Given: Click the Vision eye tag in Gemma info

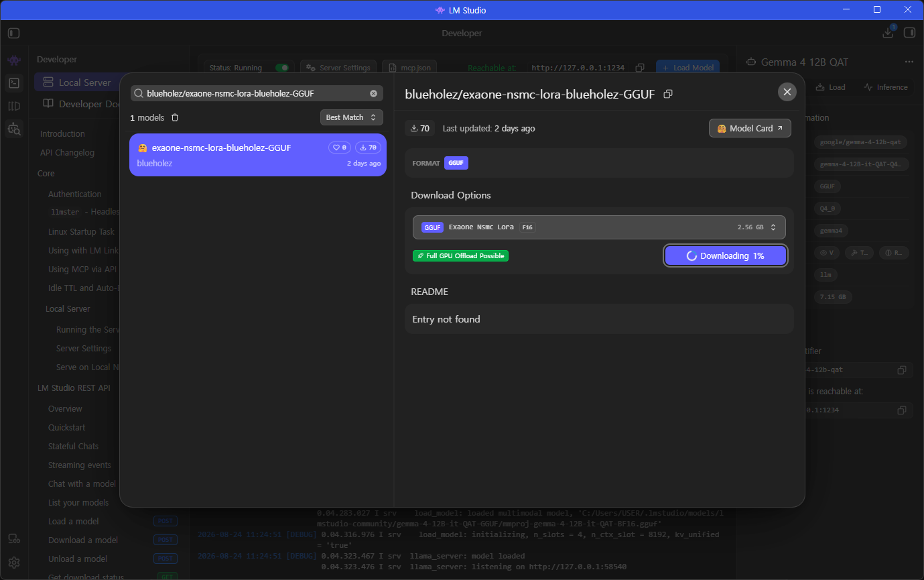Looking at the screenshot, I should [828, 253].
